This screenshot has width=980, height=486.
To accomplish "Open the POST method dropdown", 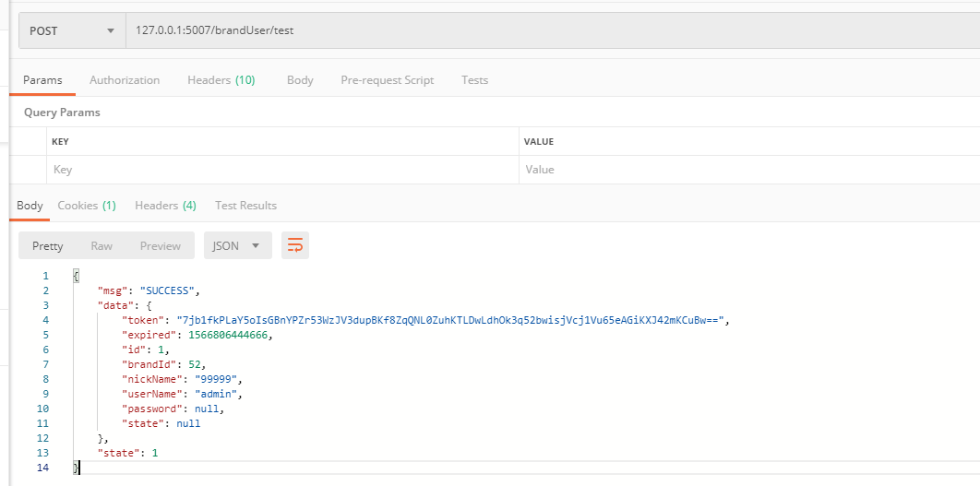I will pos(73,30).
